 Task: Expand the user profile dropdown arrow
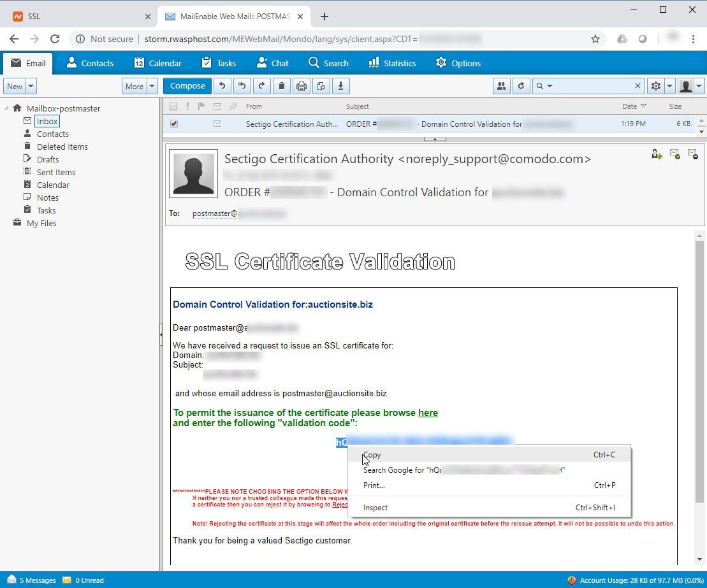pos(699,86)
